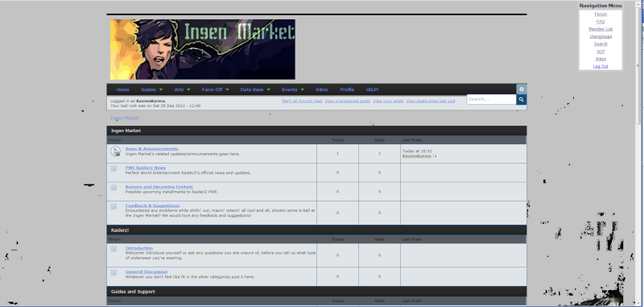Select Home in the navigation bar
The width and height of the screenshot is (644, 307).
click(123, 89)
